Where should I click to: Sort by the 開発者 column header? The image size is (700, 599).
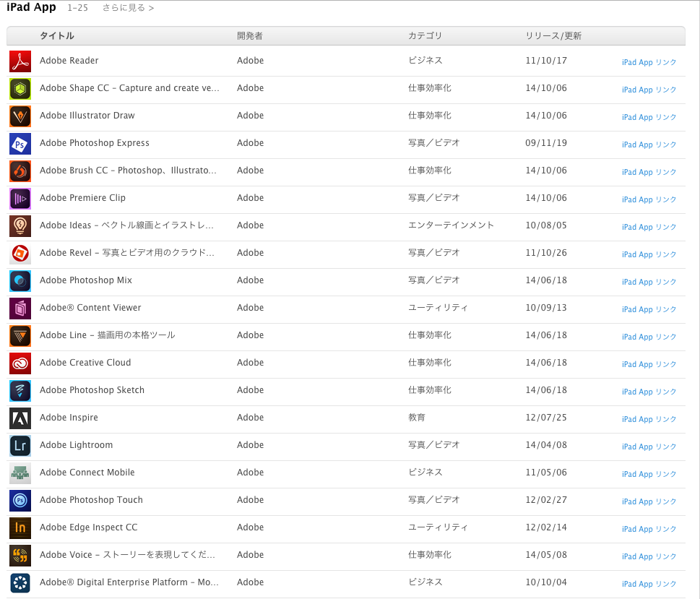(249, 35)
